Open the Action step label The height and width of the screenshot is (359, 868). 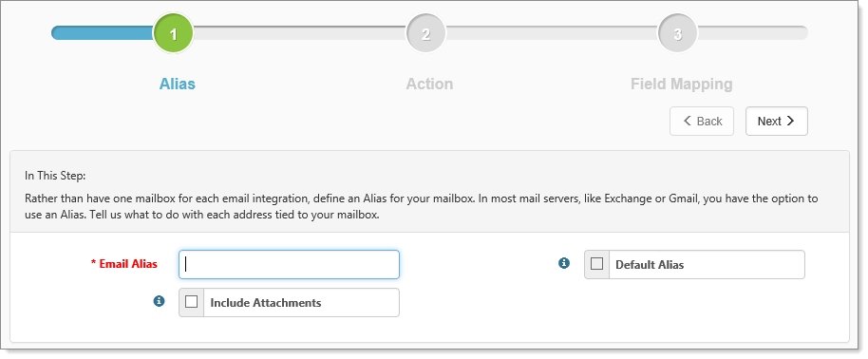(x=429, y=85)
